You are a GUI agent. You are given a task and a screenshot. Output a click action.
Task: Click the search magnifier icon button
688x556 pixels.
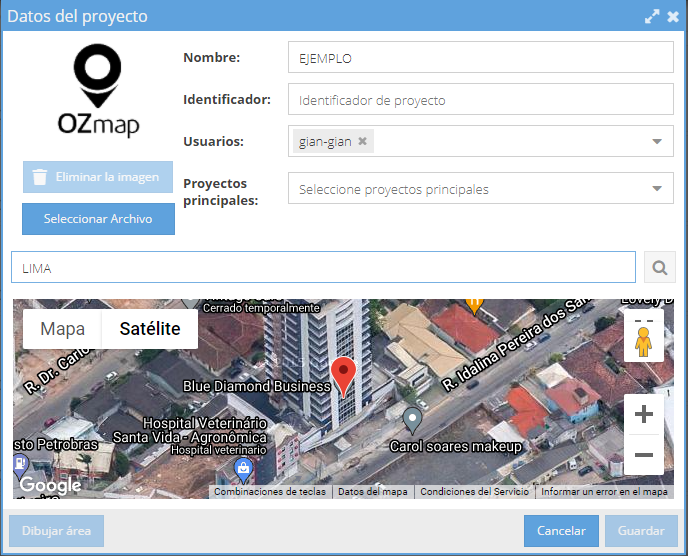pos(659,267)
